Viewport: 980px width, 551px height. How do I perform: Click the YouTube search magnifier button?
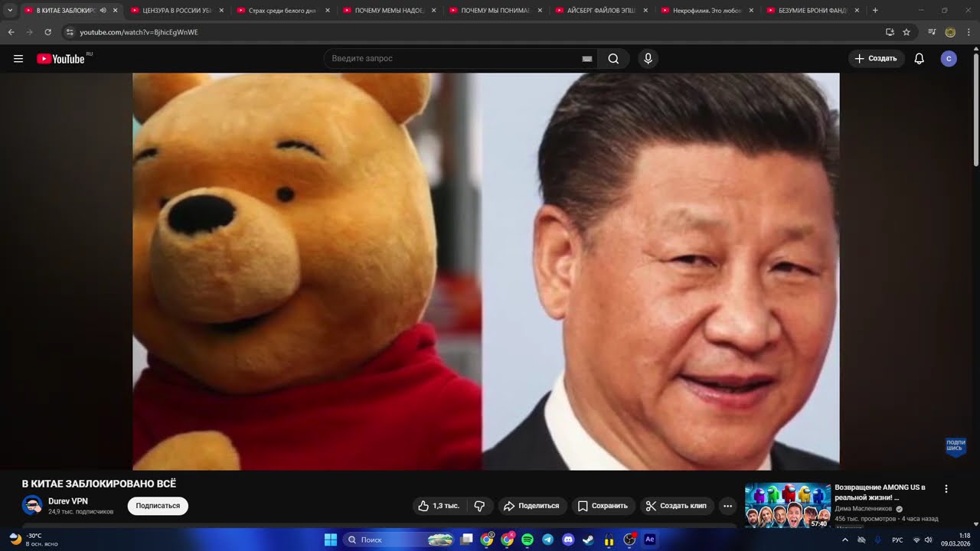pyautogui.click(x=613, y=59)
